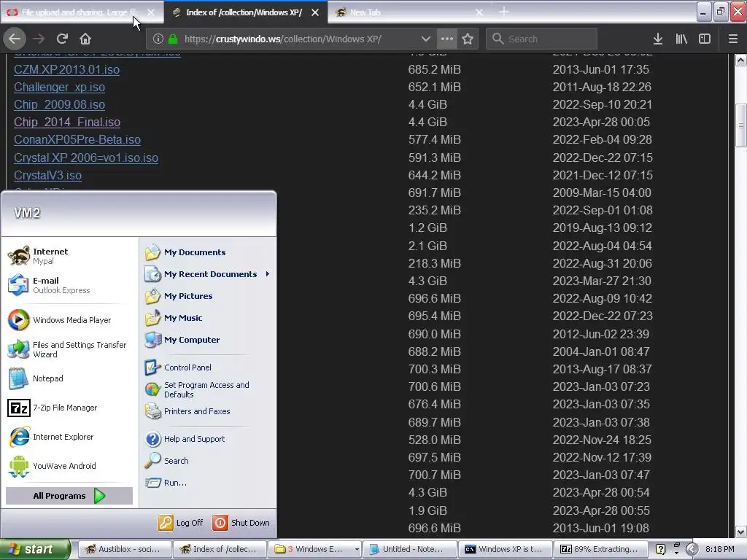Screen dimensions: 747x560
Task: Download Crystal XP 2006=vo1.iso.iso
Action: tap(86, 157)
